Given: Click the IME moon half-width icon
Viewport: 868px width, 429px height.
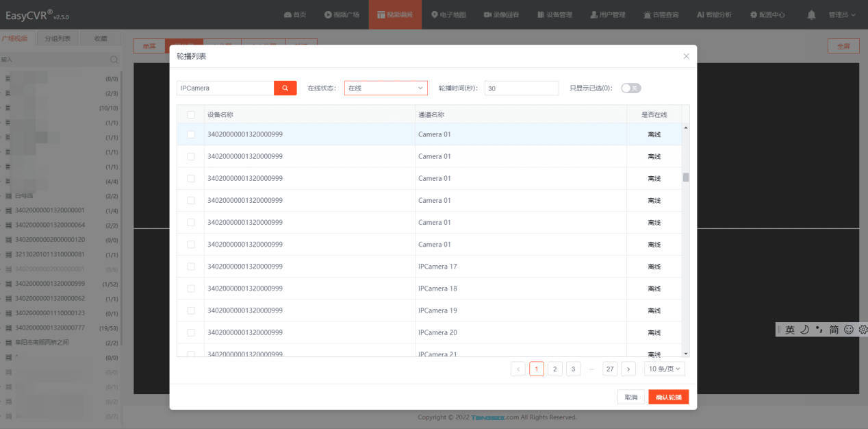Looking at the screenshot, I should pyautogui.click(x=804, y=330).
